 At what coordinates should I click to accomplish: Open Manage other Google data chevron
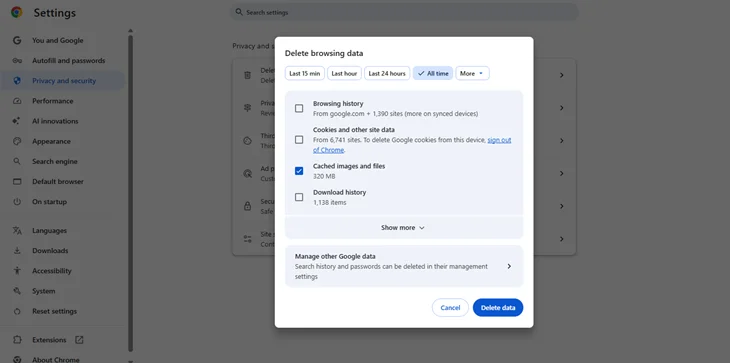click(509, 266)
